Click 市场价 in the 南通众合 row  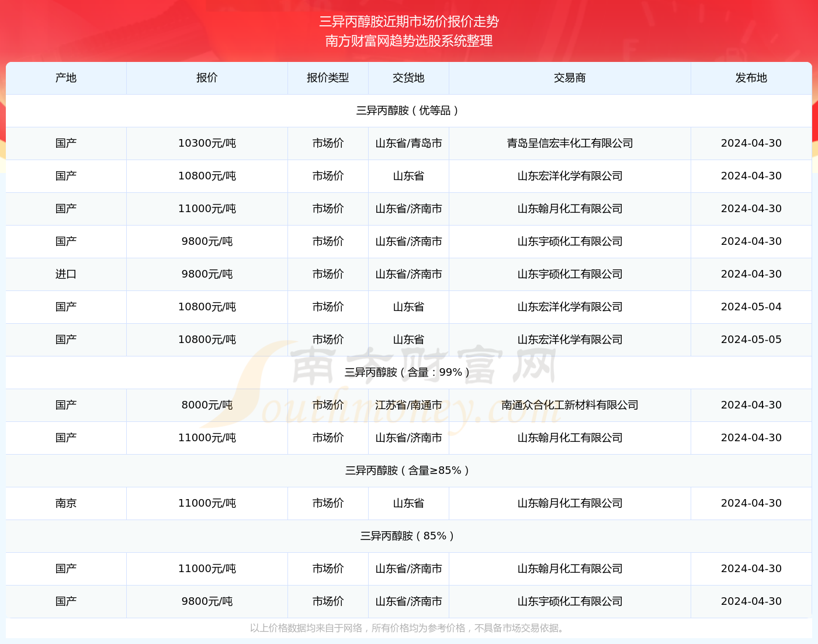point(328,405)
